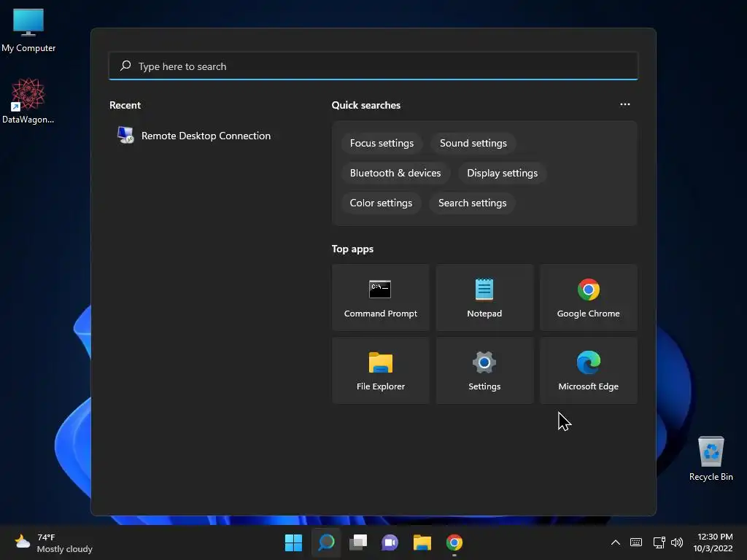The image size is (747, 560).
Task: Open Command Prompt from Top apps
Action: tap(380, 297)
